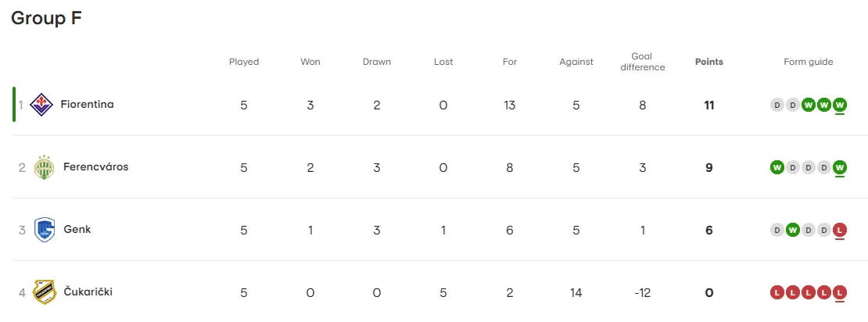
Task: Open the Ferencváros team link
Action: (95, 167)
